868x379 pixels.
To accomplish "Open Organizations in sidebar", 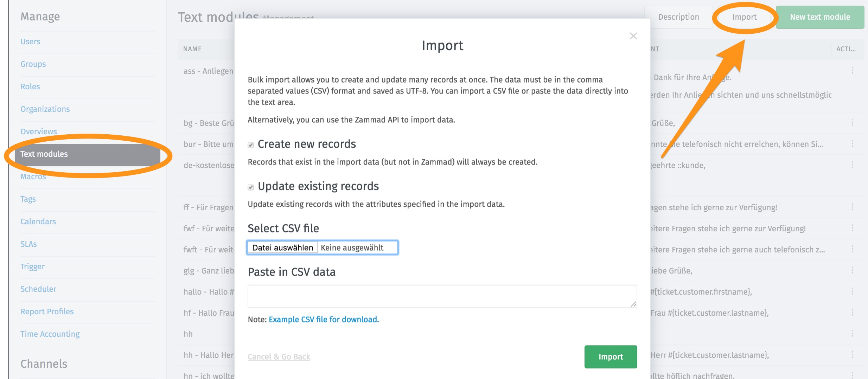I will pos(45,109).
